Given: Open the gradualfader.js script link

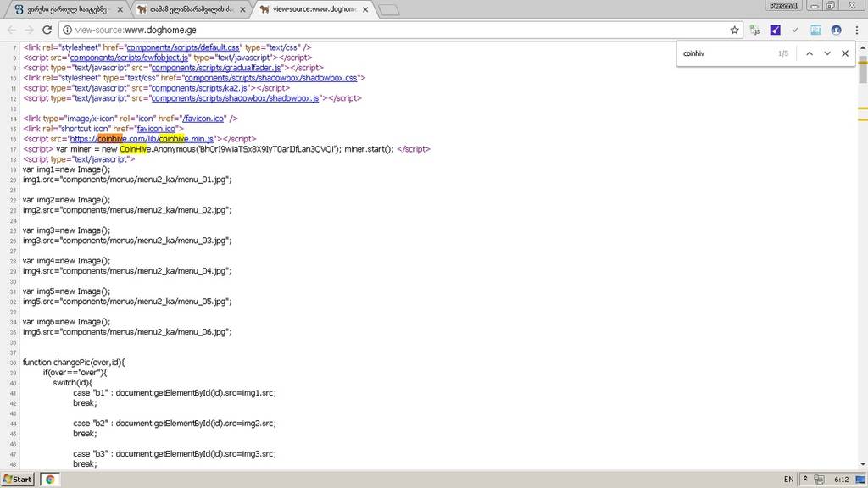Looking at the screenshot, I should [216, 68].
